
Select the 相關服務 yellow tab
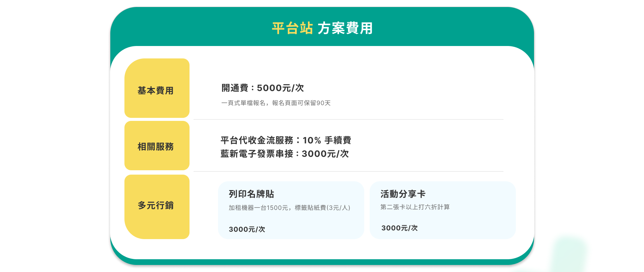tap(157, 146)
